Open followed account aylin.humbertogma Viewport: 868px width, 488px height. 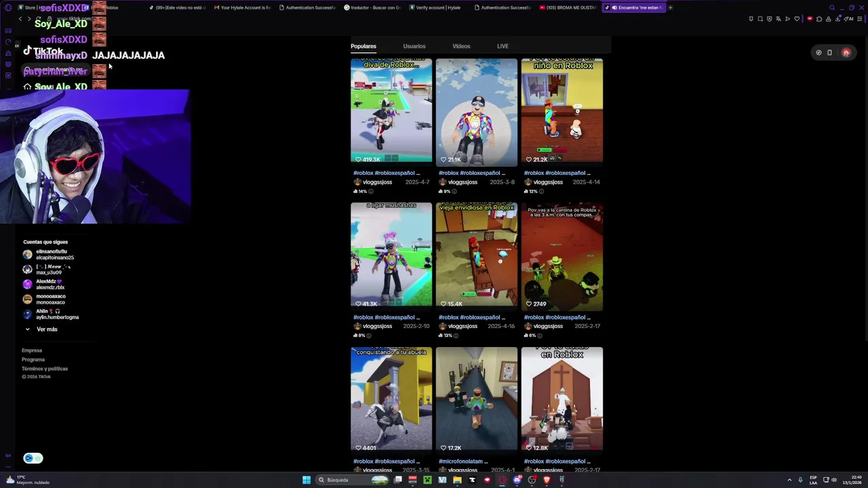click(x=51, y=314)
